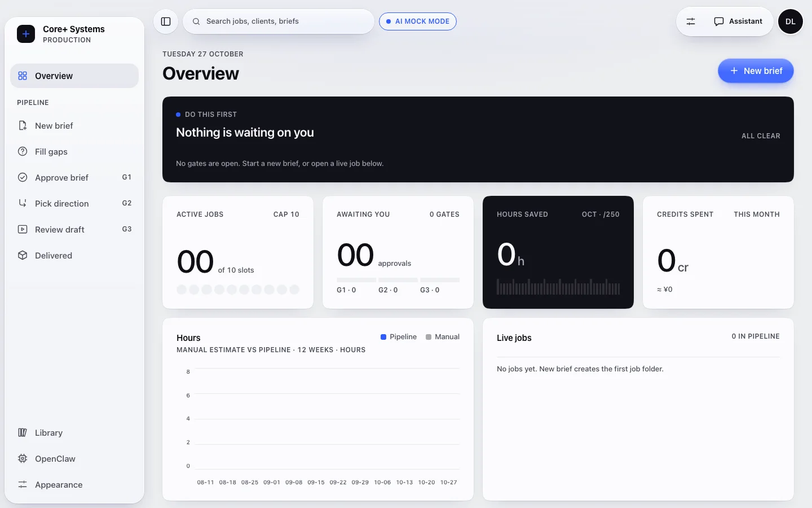This screenshot has height=508, width=812.
Task: Click the G3 badge beside Review draft
Action: click(127, 229)
